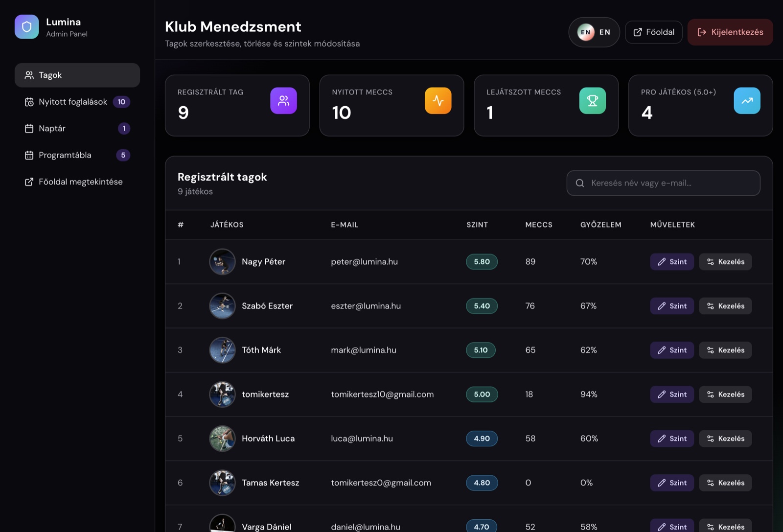Focus the Keresés név vagy e-mail search field
This screenshot has width=783, height=532.
(663, 183)
